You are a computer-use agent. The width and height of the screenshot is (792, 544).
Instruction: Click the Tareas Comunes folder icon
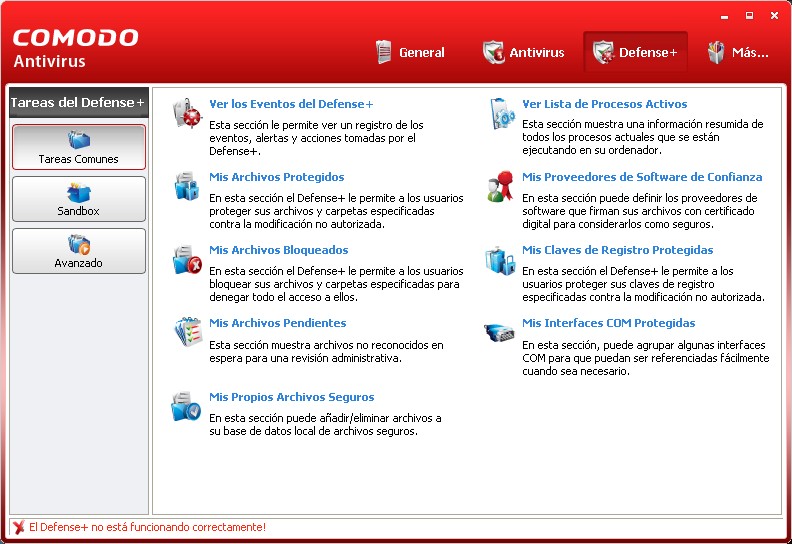[78, 141]
